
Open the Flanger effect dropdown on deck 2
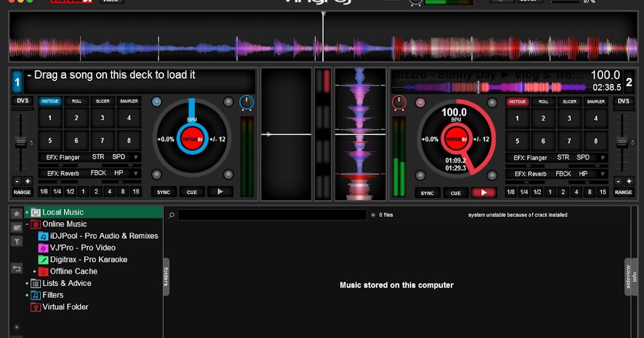point(603,158)
